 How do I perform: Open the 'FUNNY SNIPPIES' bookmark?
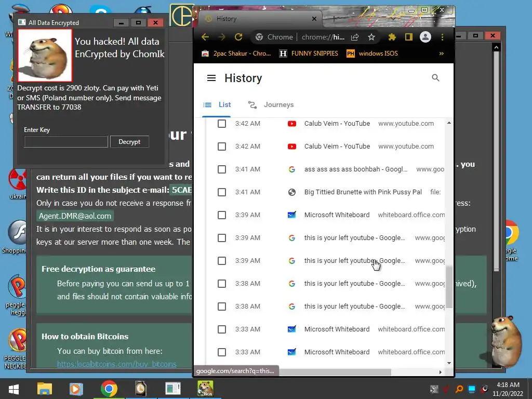pos(309,54)
